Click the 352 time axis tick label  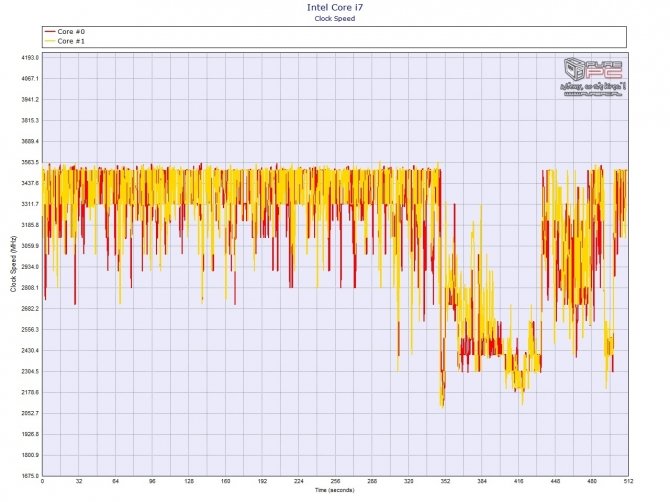tap(445, 481)
